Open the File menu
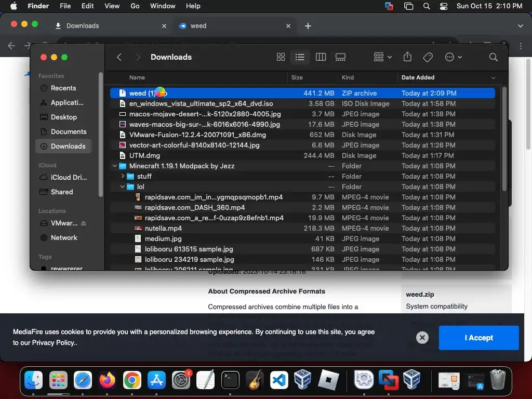 click(x=65, y=6)
